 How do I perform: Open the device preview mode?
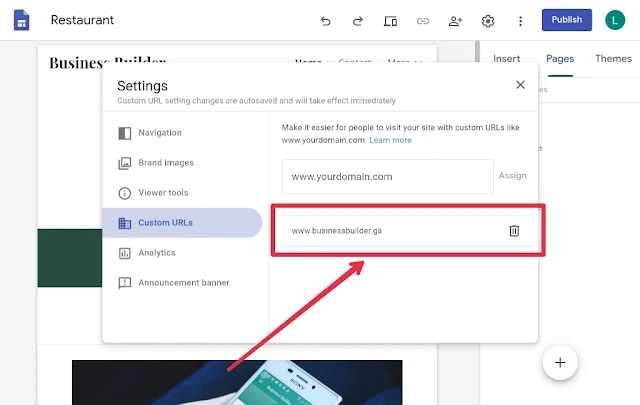point(390,21)
